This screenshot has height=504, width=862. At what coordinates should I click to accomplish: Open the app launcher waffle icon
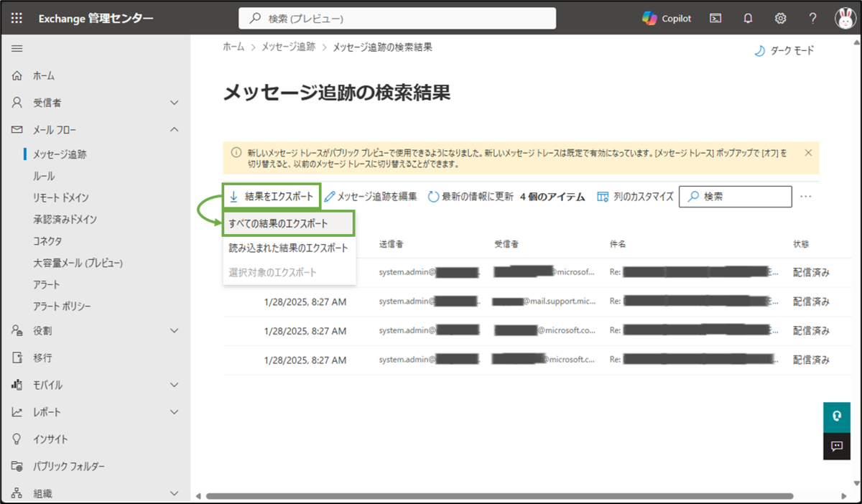coord(17,19)
